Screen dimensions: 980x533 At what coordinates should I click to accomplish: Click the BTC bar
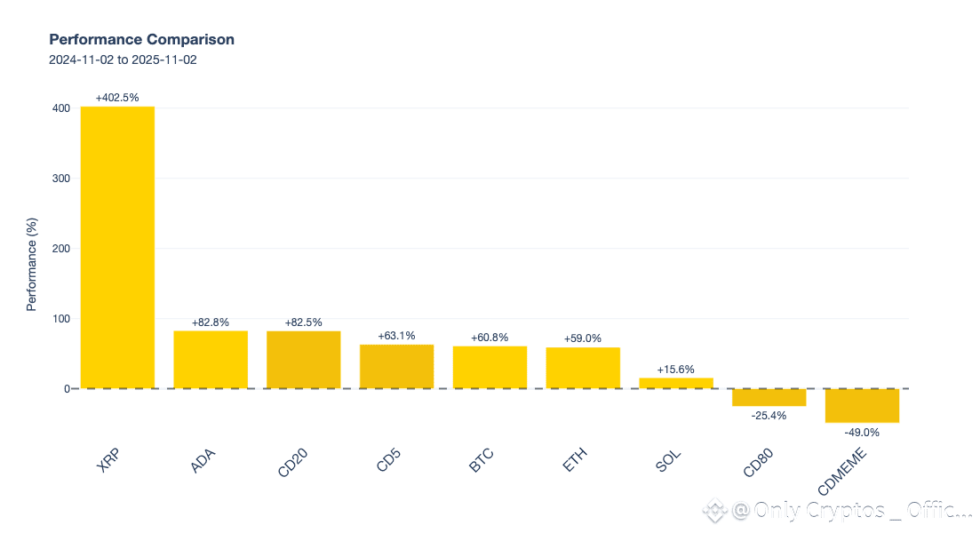pyautogui.click(x=490, y=367)
